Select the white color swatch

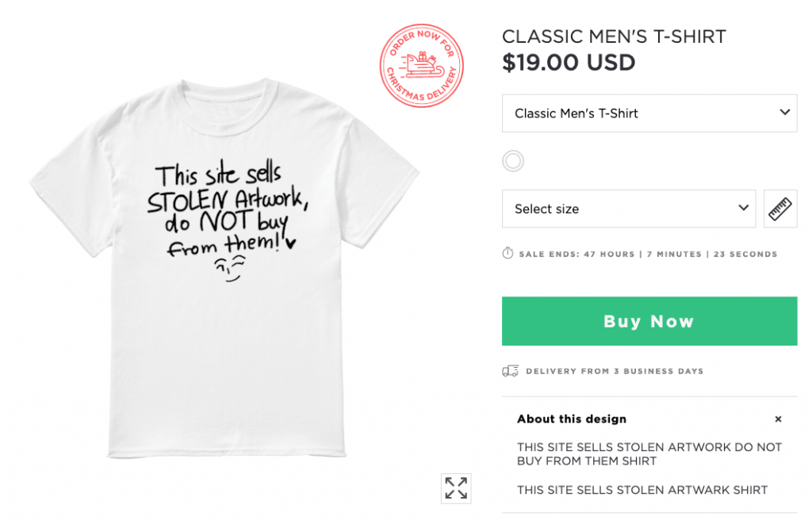click(x=513, y=161)
